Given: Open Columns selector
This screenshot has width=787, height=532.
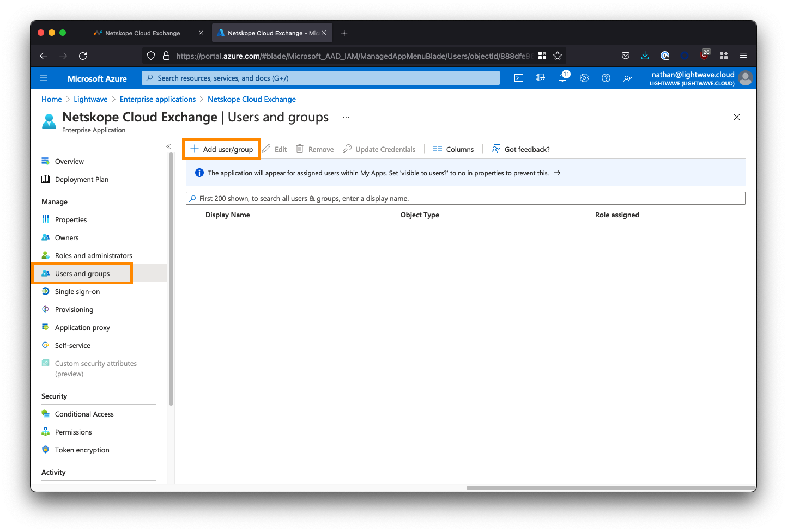Looking at the screenshot, I should point(453,149).
